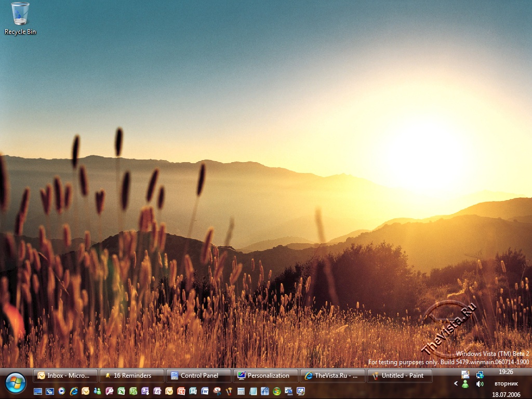Open Calculator from Quick Launch
532x399 pixels.
(x=241, y=391)
